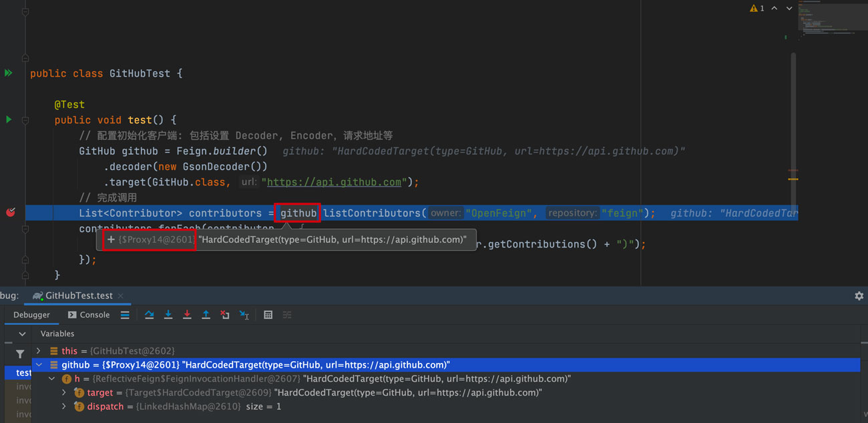Click the "feign" repository string argument
The image size is (868, 423).
(x=623, y=213)
